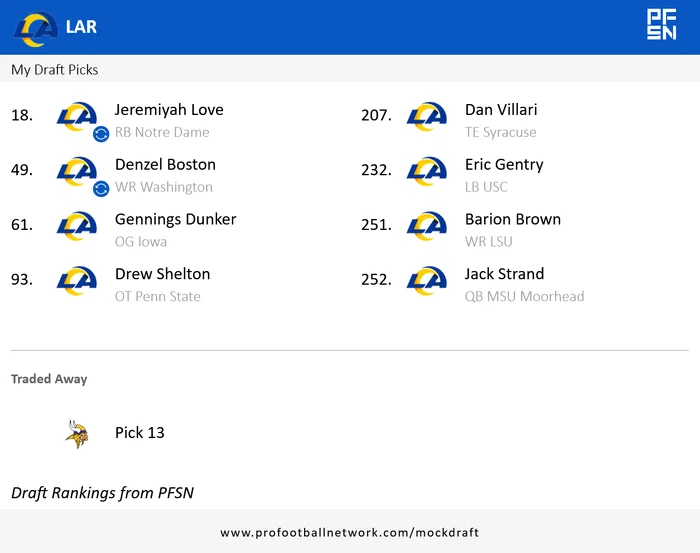Click the trade swap icon beside Jeremiyah Love
This screenshot has width=700, height=553.
click(100, 134)
